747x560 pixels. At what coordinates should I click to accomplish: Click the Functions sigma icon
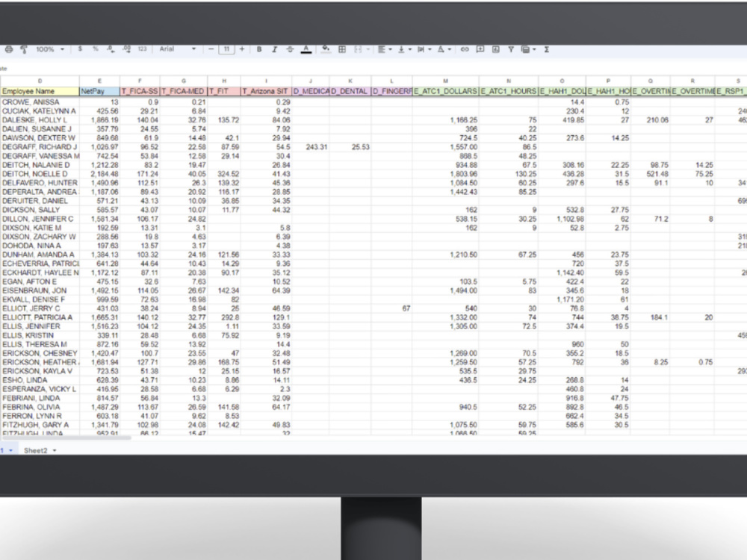tap(547, 49)
